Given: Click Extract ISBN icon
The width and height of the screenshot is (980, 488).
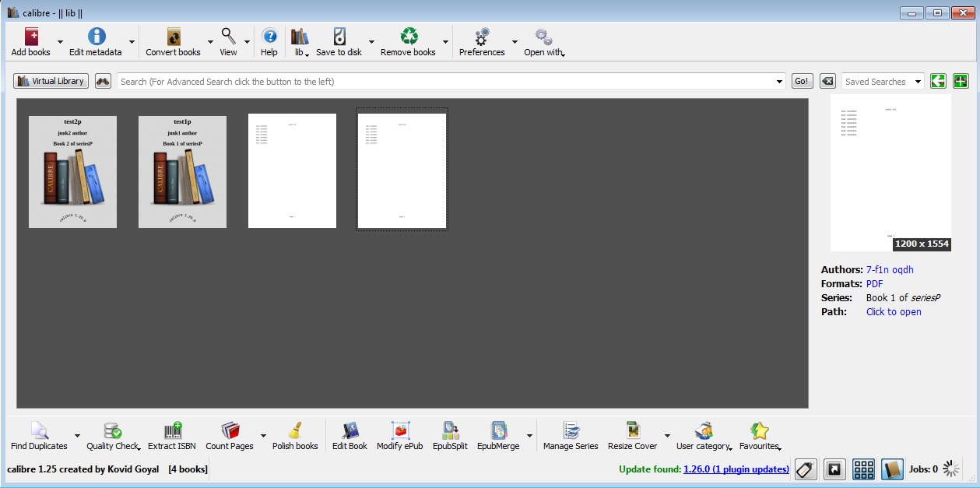Looking at the screenshot, I should click(x=172, y=430).
